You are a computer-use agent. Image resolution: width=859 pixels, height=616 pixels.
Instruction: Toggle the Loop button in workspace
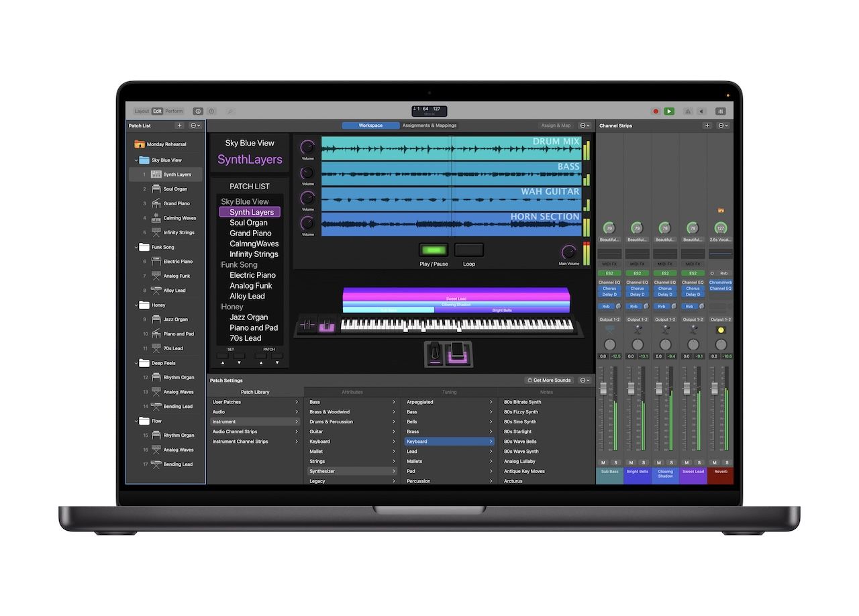(468, 250)
